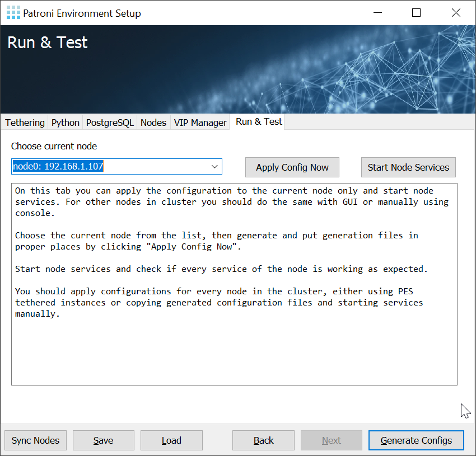Click the Patroni app icon in title bar

click(13, 13)
